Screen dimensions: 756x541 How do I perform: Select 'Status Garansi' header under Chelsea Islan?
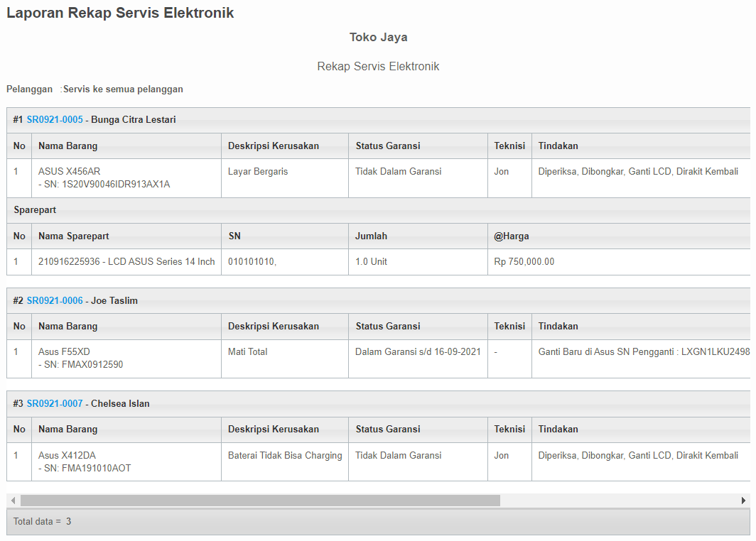tap(388, 430)
